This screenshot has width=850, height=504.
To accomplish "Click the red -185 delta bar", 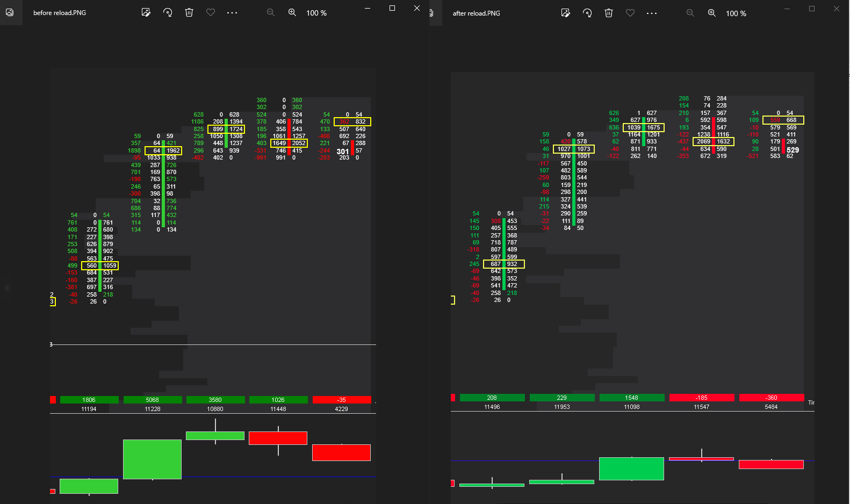I will 702,398.
